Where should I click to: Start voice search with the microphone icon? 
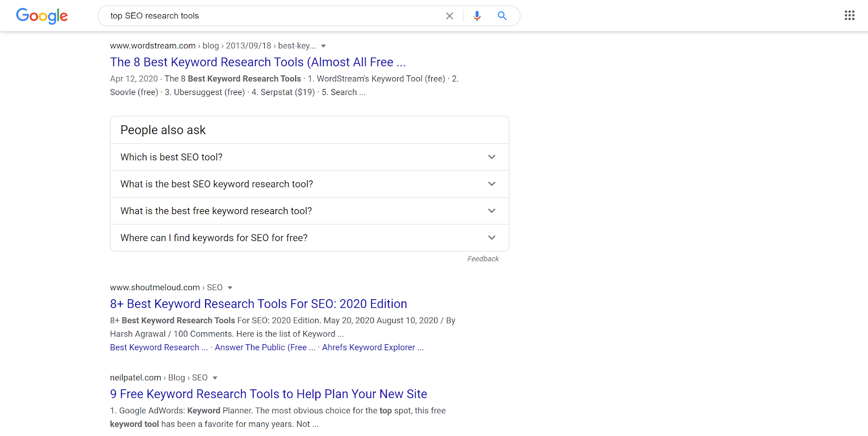click(477, 16)
